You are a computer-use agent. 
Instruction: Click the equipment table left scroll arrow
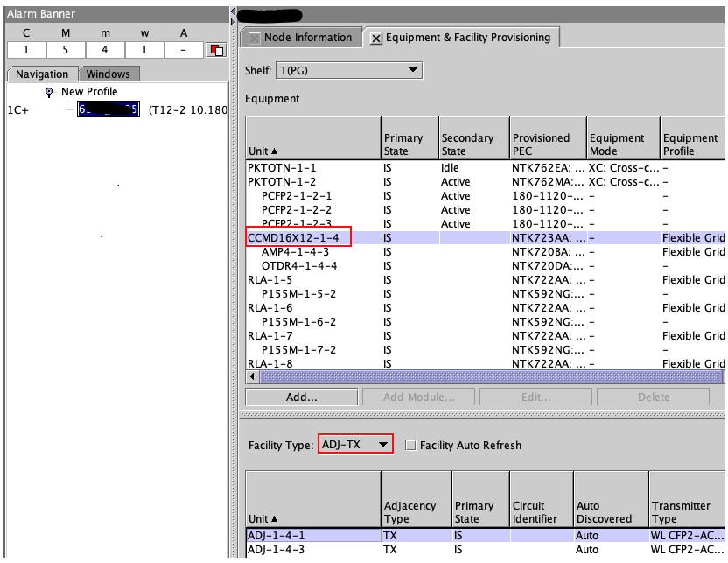tap(252, 377)
